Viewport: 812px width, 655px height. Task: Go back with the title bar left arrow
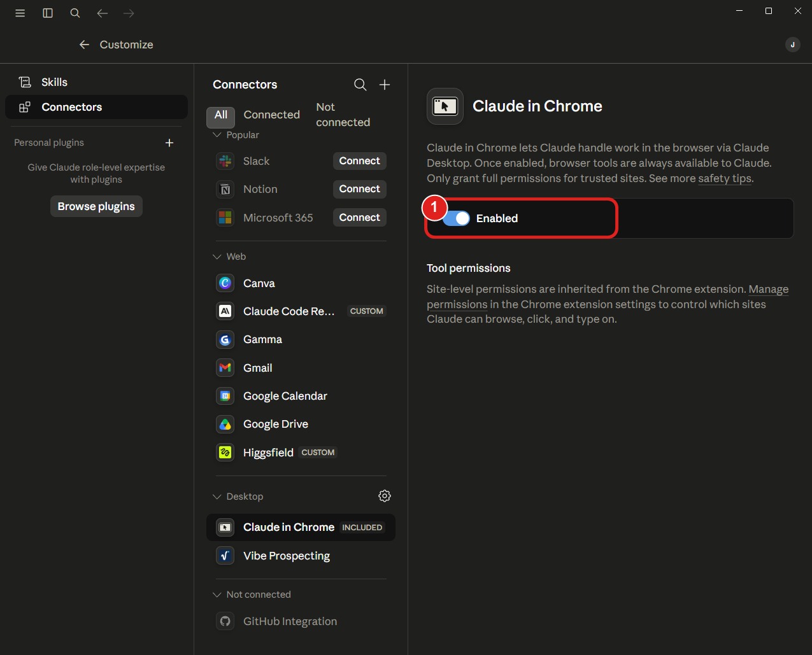click(x=102, y=13)
